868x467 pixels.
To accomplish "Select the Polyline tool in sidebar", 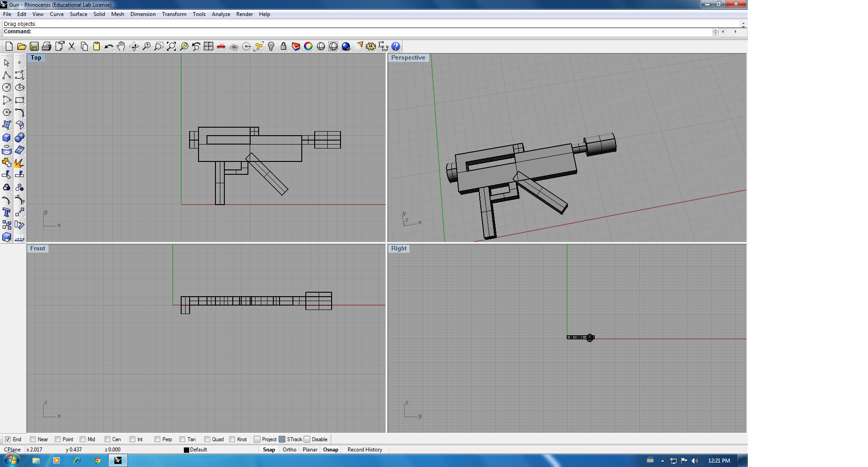I will coord(7,75).
